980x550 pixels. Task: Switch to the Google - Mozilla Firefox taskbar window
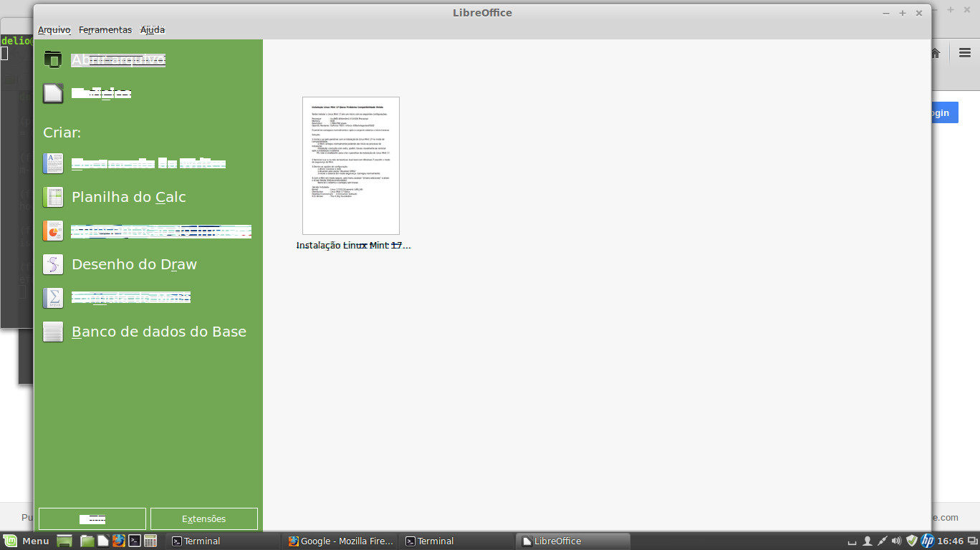340,541
